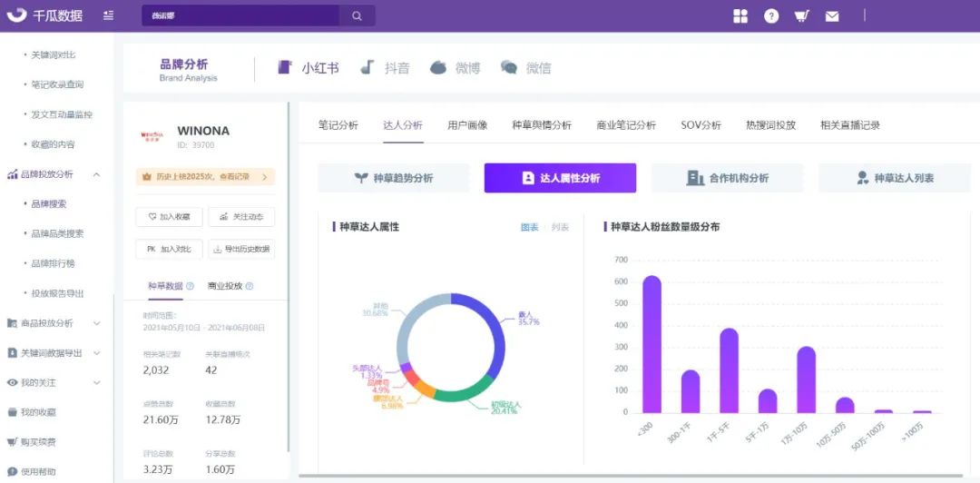Open sidebar item 笔记收录查询

coord(57,84)
